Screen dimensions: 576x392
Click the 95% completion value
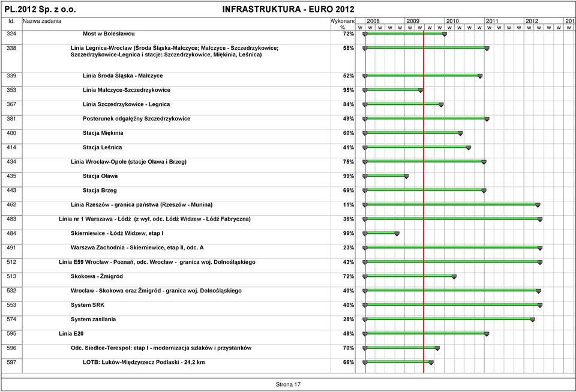pos(349,90)
